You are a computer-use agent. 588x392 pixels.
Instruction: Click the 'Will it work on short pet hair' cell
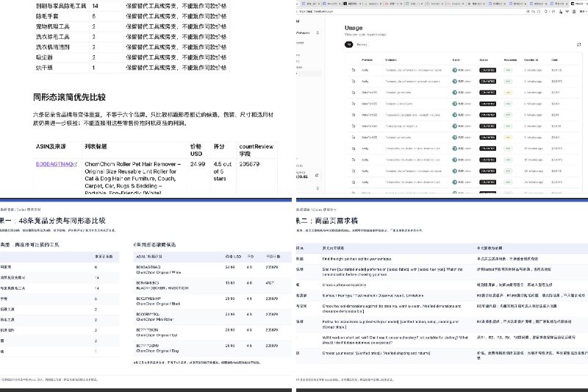(x=395, y=340)
